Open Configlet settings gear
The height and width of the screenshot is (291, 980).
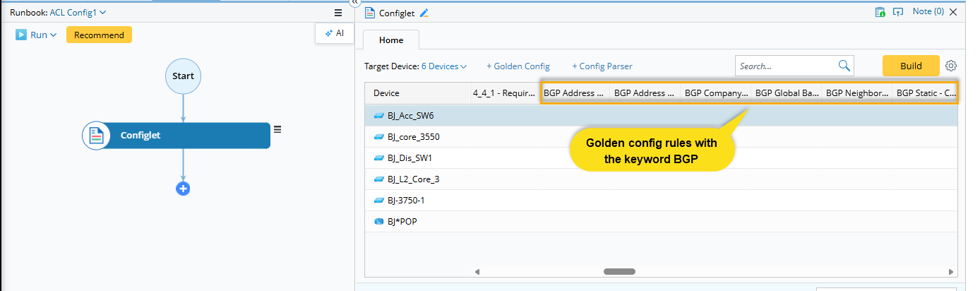click(x=951, y=66)
